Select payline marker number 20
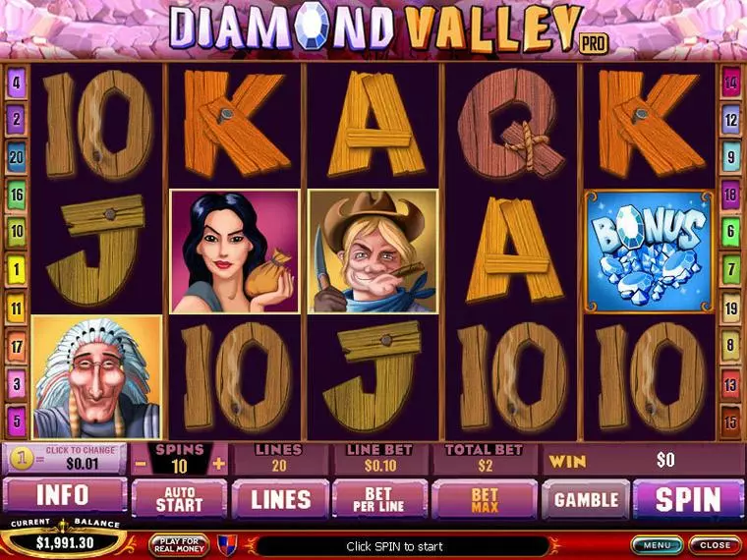The image size is (747, 560). pos(16,157)
